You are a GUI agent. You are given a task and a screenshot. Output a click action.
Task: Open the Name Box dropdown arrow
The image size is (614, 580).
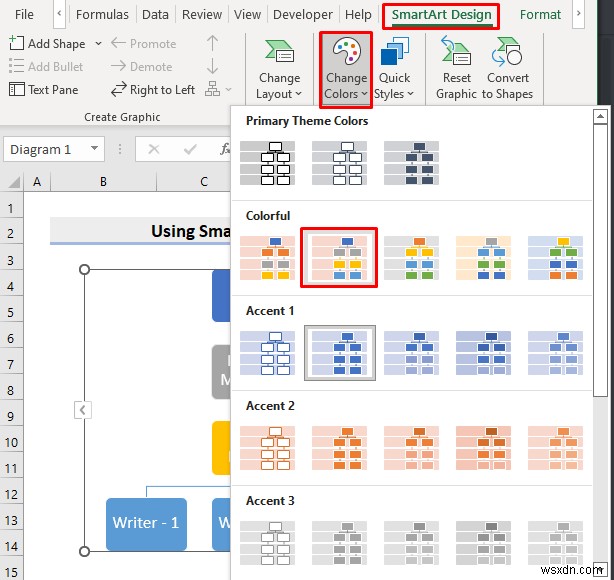[x=94, y=148]
